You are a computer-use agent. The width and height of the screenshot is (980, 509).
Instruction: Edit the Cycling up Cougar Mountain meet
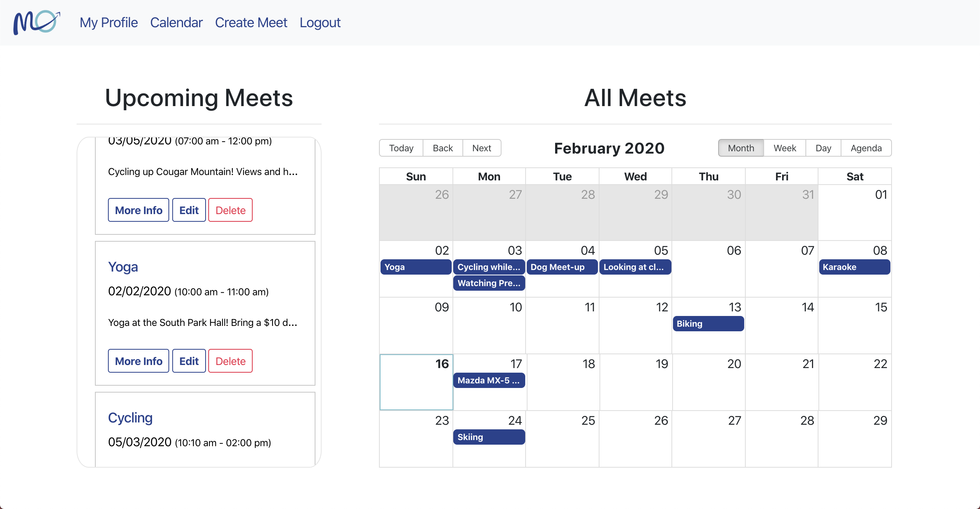click(x=189, y=209)
